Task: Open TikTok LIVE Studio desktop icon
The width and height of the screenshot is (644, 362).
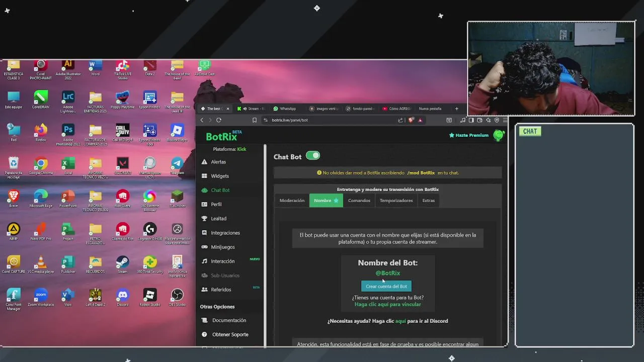Action: [x=122, y=69]
